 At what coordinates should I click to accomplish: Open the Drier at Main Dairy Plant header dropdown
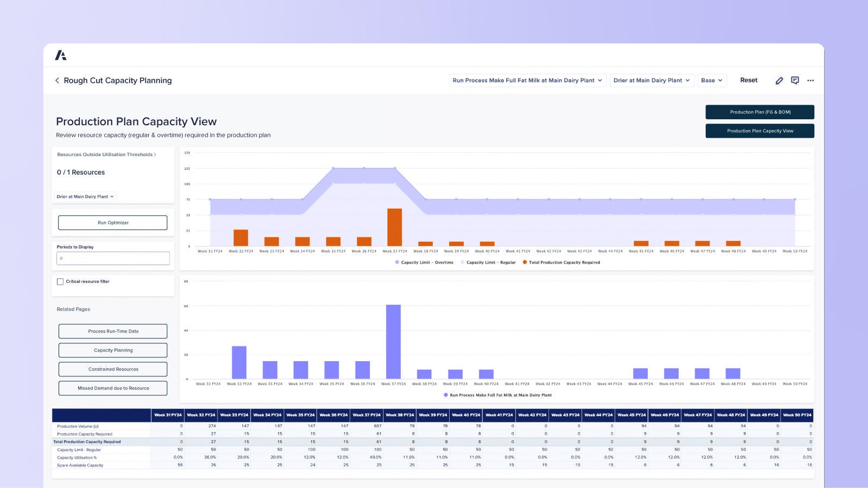pyautogui.click(x=652, y=80)
